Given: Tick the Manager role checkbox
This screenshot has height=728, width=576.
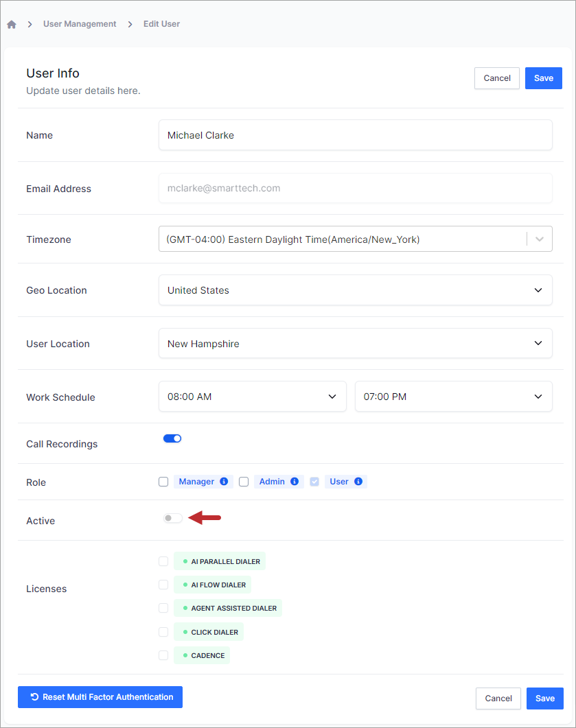Looking at the screenshot, I should click(163, 482).
